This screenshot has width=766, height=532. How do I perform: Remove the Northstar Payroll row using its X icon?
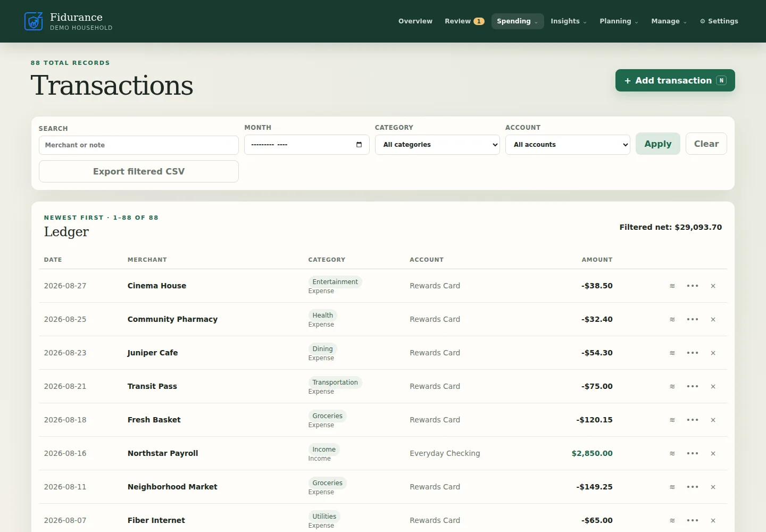(x=713, y=453)
